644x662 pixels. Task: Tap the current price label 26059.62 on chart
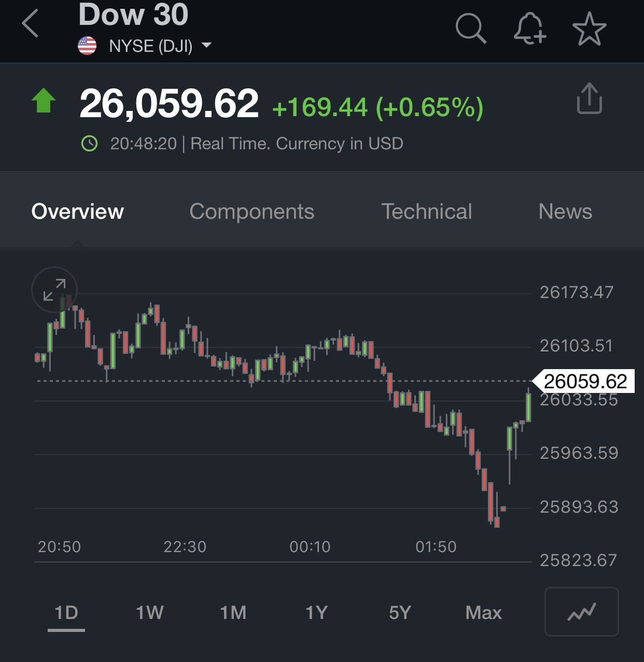coord(585,382)
